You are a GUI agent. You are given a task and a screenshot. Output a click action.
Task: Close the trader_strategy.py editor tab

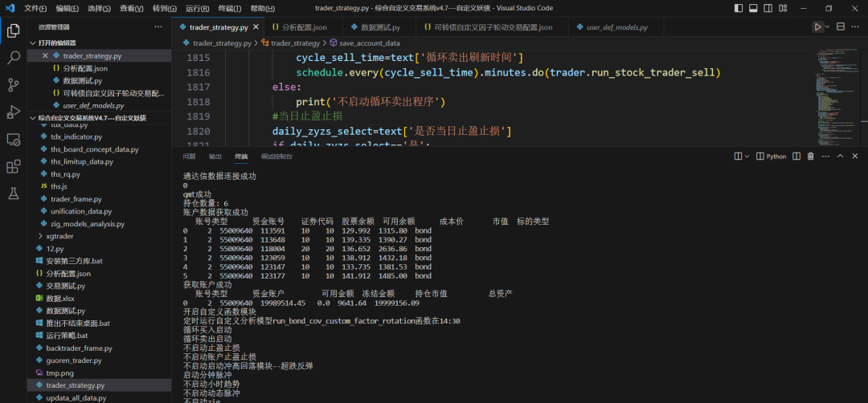pyautogui.click(x=256, y=27)
